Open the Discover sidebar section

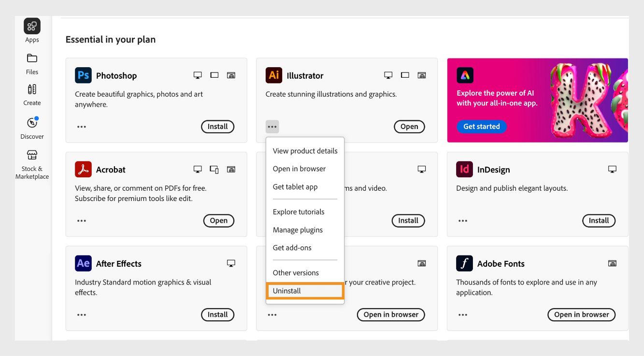[32, 128]
